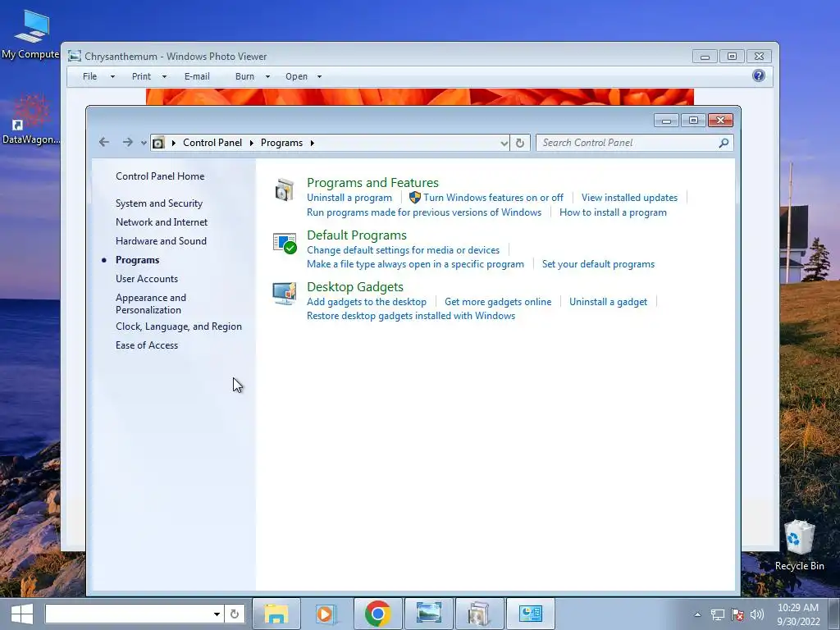Open Google Chrome from the taskbar
The height and width of the screenshot is (630, 840).
coord(377,614)
